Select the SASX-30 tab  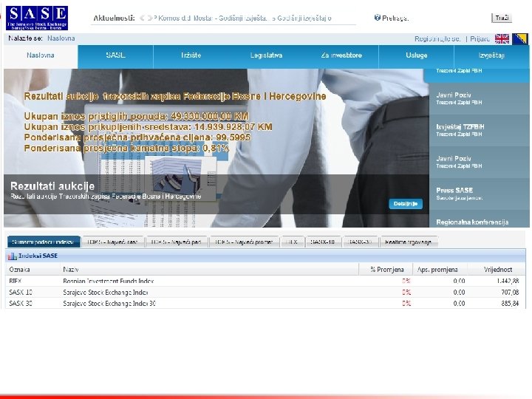point(361,242)
